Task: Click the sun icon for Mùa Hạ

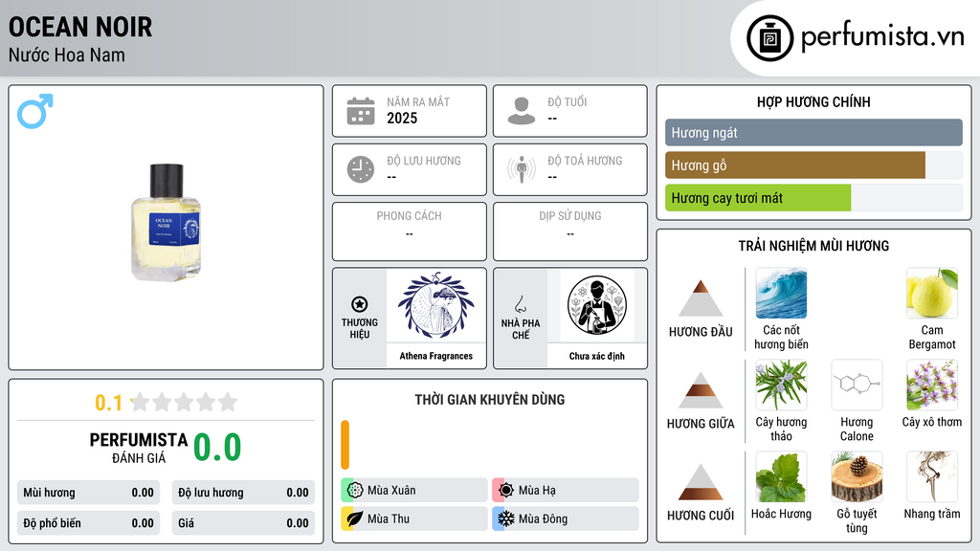Action: click(x=506, y=491)
